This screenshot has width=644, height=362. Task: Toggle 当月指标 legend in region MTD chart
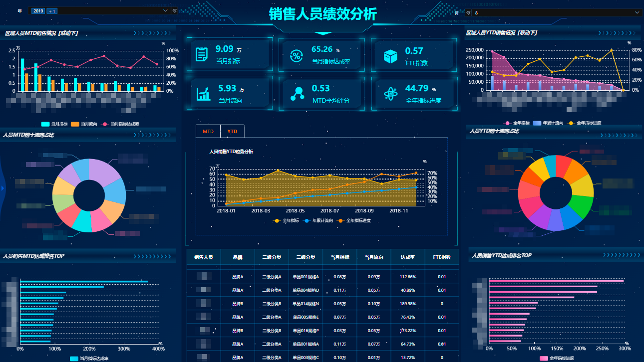[x=54, y=124]
